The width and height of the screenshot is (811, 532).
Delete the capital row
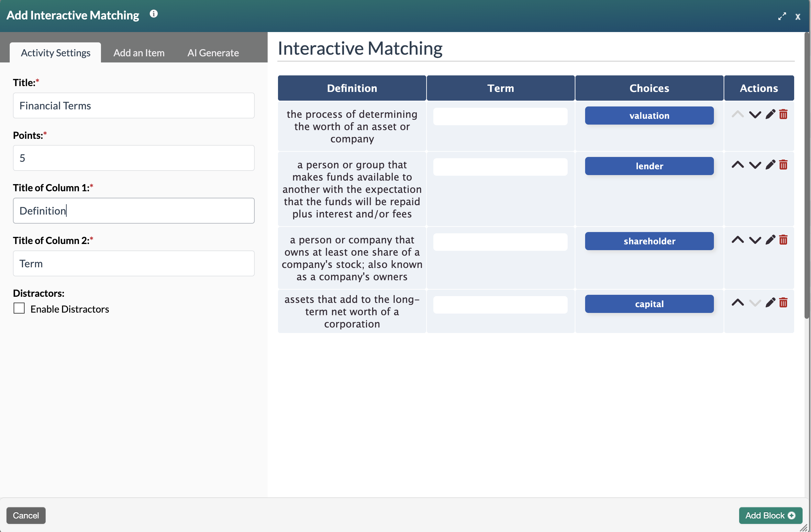pos(783,303)
